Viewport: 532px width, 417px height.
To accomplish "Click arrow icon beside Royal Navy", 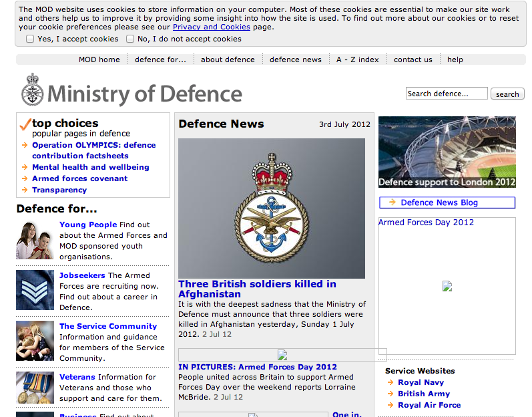I will [x=390, y=382].
